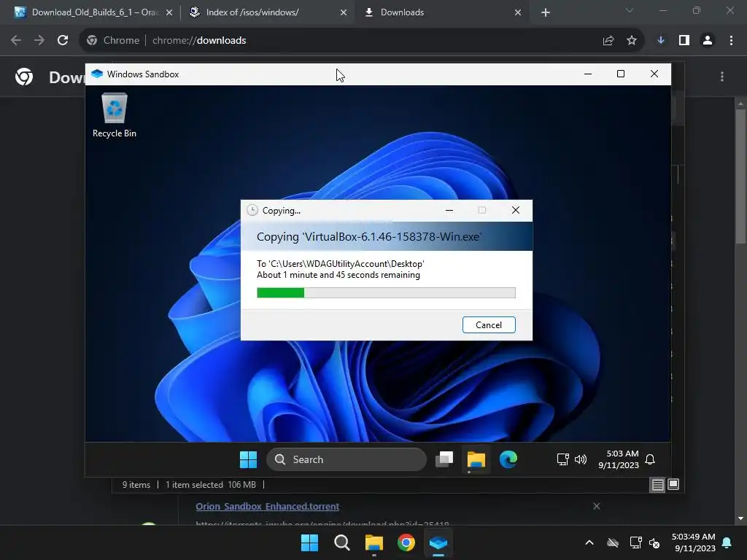Go back in Chrome
Viewport: 747px width, 560px height.
click(16, 41)
